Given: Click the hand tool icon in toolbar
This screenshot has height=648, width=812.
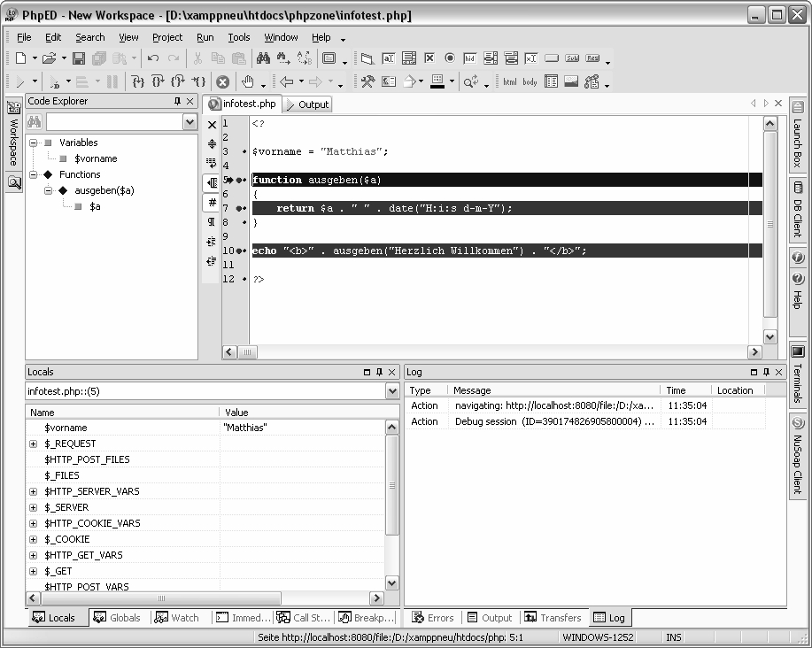Looking at the screenshot, I should 248,81.
